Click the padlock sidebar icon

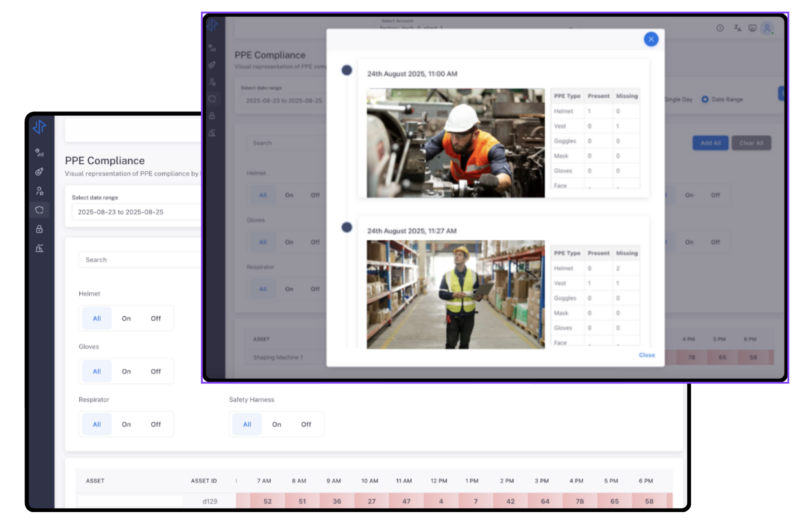39,229
